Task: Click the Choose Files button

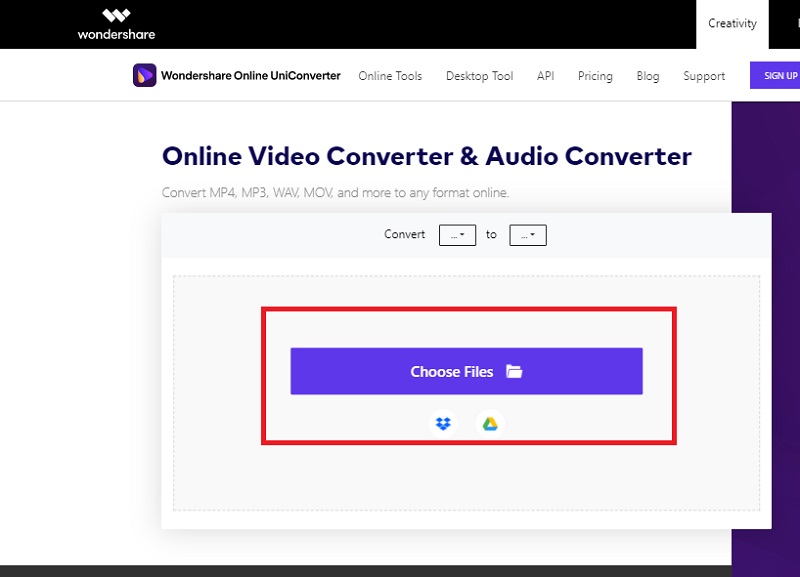Action: (466, 371)
